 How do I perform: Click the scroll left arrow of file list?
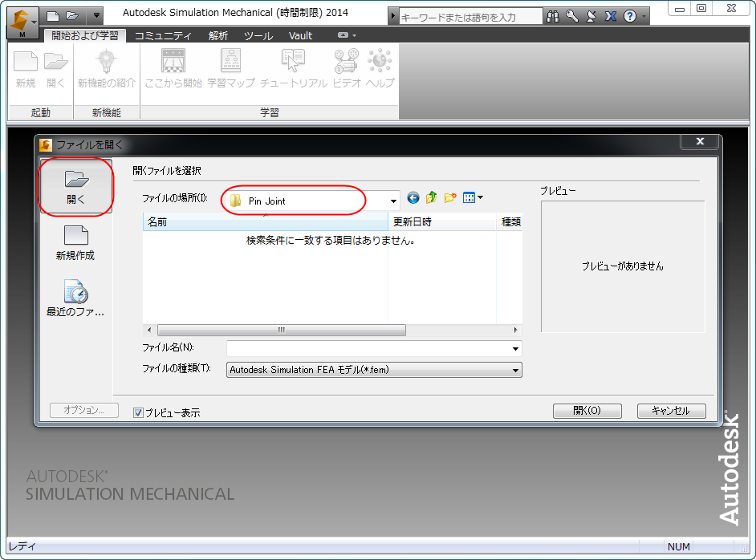(149, 330)
